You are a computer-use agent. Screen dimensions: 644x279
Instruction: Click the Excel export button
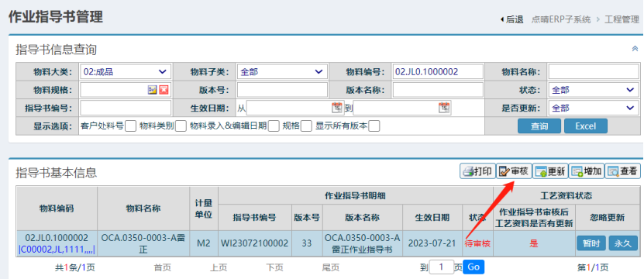(x=586, y=126)
